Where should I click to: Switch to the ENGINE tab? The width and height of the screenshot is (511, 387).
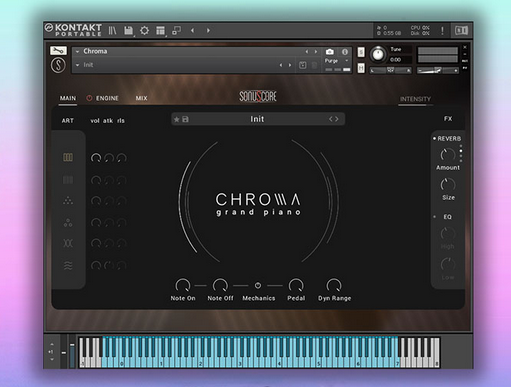pyautogui.click(x=107, y=98)
